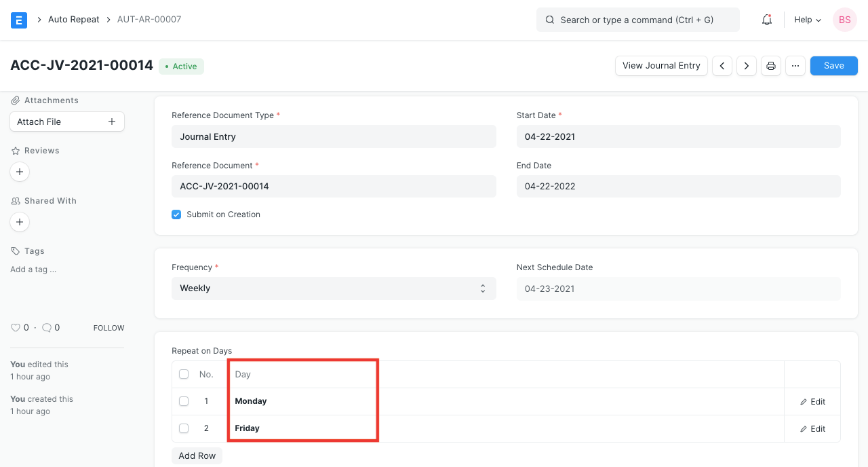This screenshot has height=467, width=868.
Task: Click the search command bar
Action: [637, 20]
